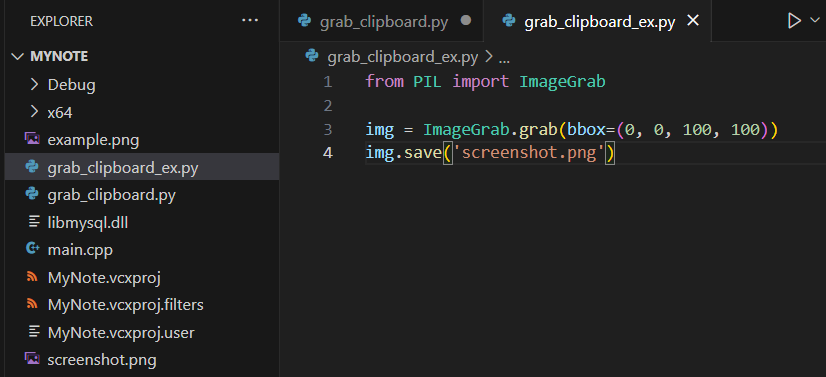Click the breadcrumb ellipsis after the file name
Viewport: 826px width, 377px height.
[x=504, y=58]
